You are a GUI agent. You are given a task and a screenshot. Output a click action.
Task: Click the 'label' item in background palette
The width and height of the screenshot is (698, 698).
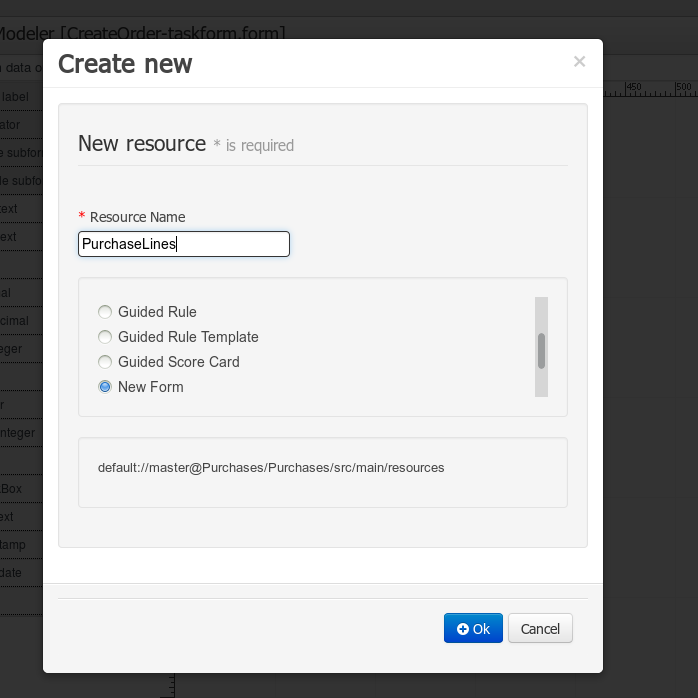pyautogui.click(x=15, y=97)
